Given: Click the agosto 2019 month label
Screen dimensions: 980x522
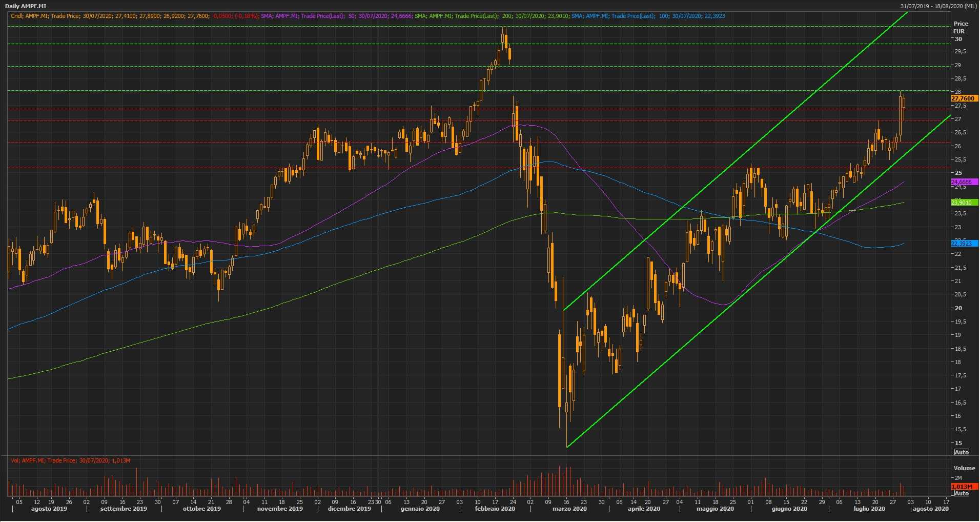Looking at the screenshot, I should coord(49,509).
